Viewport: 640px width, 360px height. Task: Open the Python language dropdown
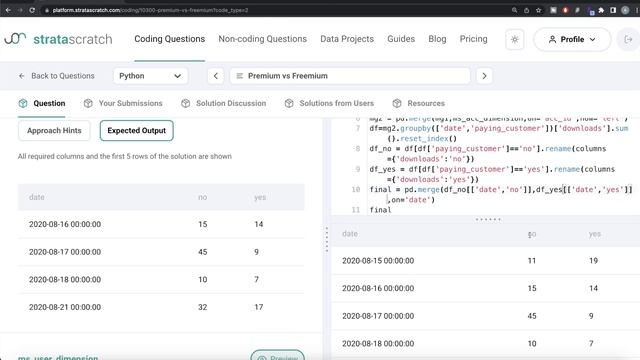pyautogui.click(x=150, y=76)
